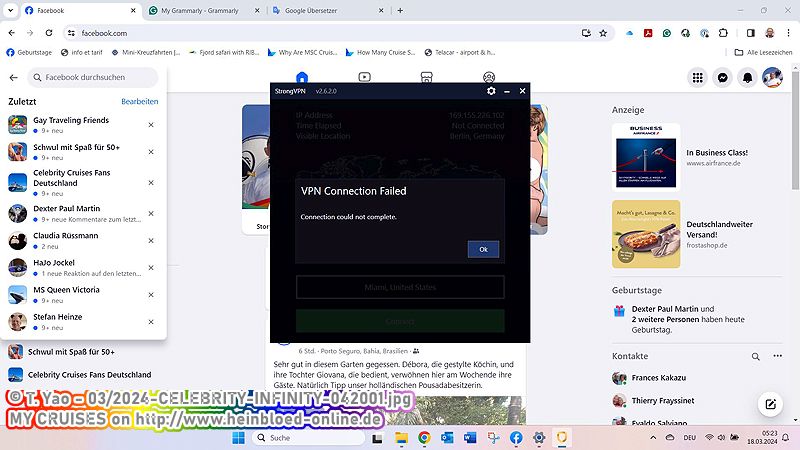
Task: Remove 'Gay Traveling Friends' from recent searches
Action: 151,124
